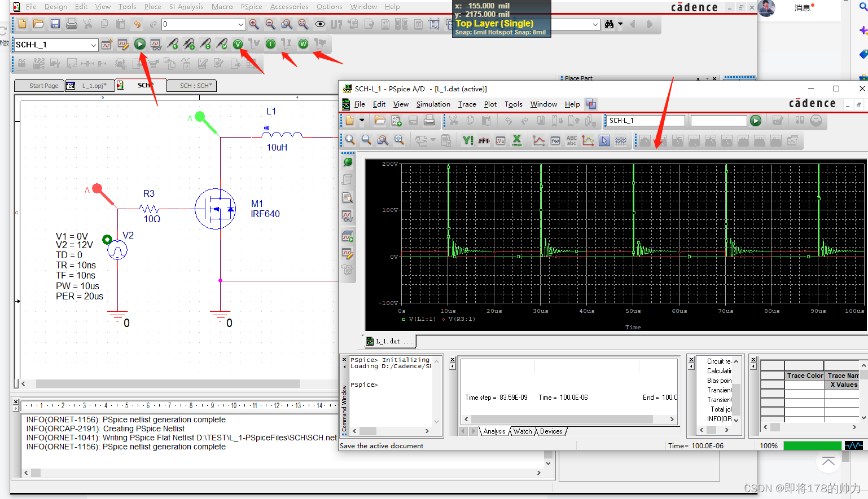Click the open file icon in PSpice A/D
Image resolution: width=868 pixels, height=499 pixels.
pos(380,121)
